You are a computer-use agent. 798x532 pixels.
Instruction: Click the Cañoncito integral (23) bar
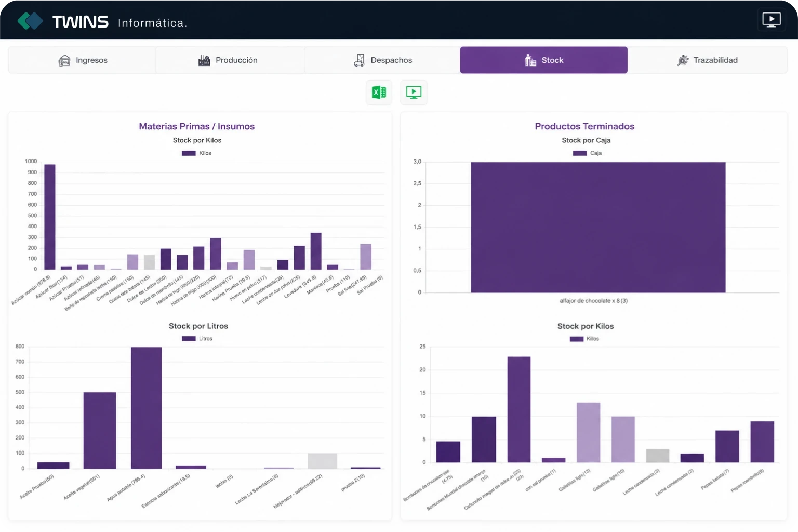(x=519, y=409)
